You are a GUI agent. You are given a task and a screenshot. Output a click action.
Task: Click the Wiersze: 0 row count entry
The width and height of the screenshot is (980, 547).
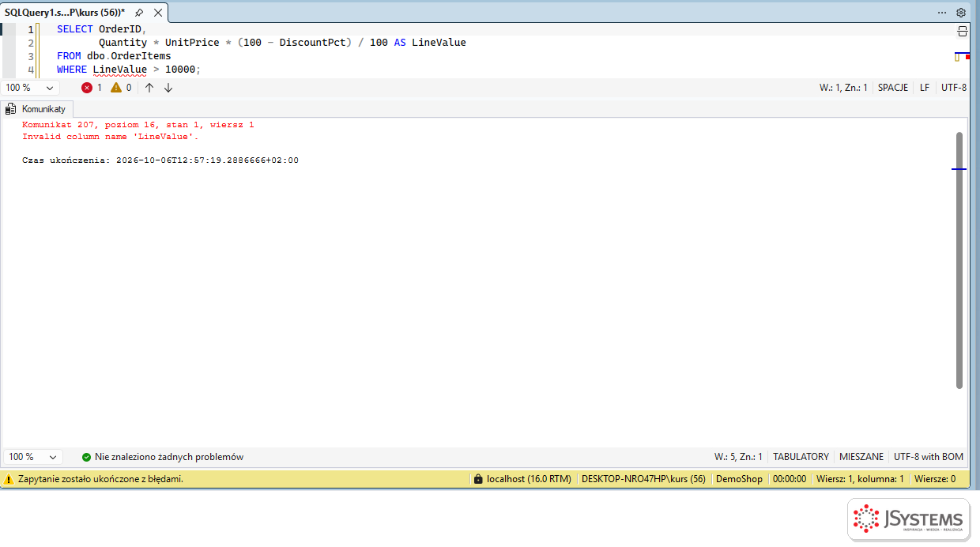point(935,479)
